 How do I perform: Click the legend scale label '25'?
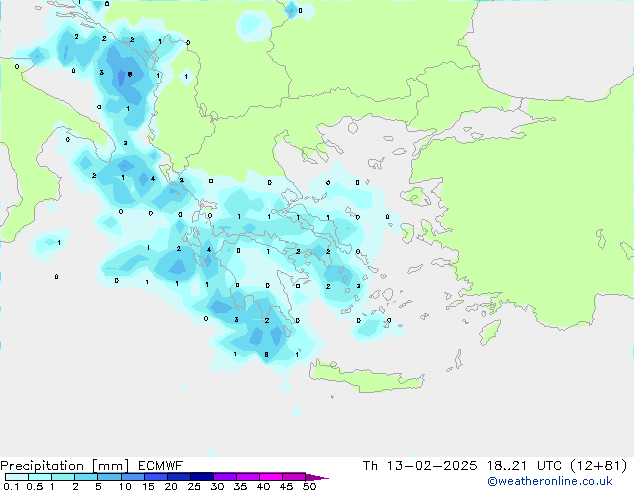[x=194, y=486]
